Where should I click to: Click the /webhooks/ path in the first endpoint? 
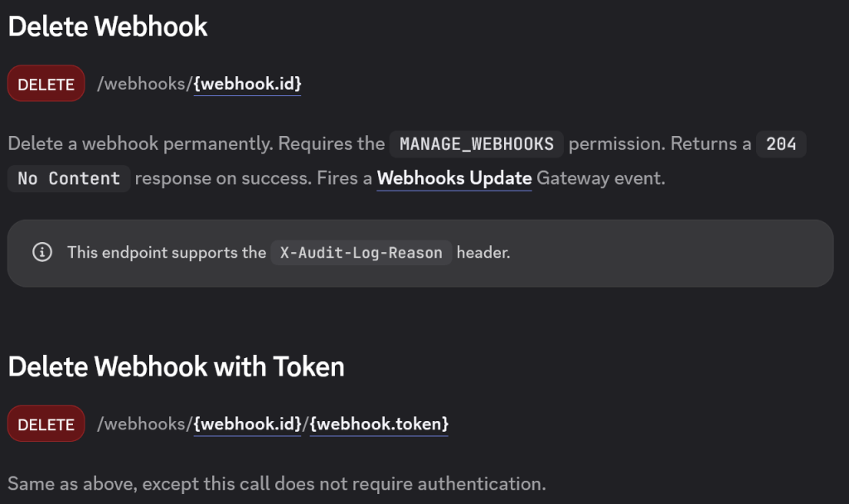[x=144, y=84]
